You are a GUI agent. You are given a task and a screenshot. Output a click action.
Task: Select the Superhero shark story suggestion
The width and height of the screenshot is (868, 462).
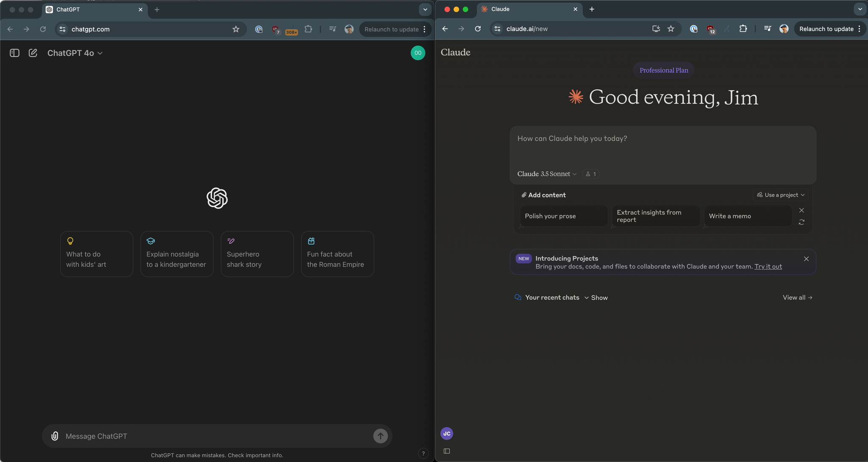click(257, 254)
